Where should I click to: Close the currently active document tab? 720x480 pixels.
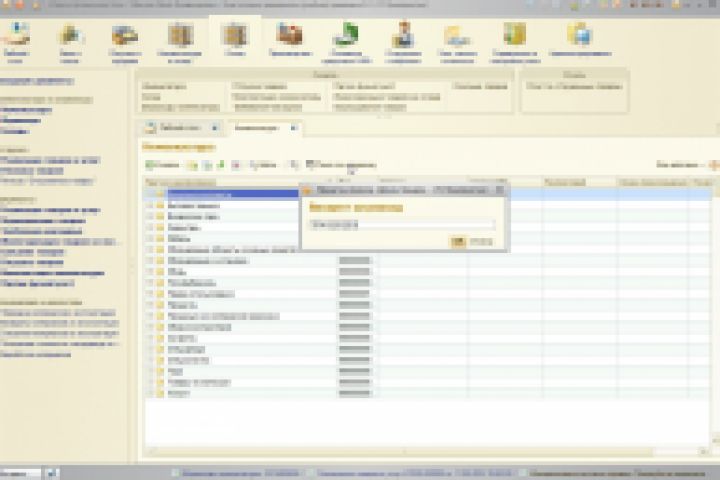click(294, 128)
